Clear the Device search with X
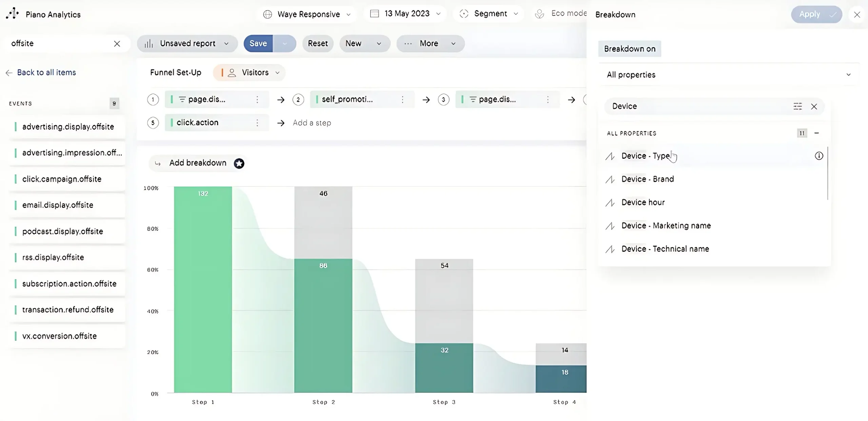Viewport: 868px width, 421px height. pos(814,107)
